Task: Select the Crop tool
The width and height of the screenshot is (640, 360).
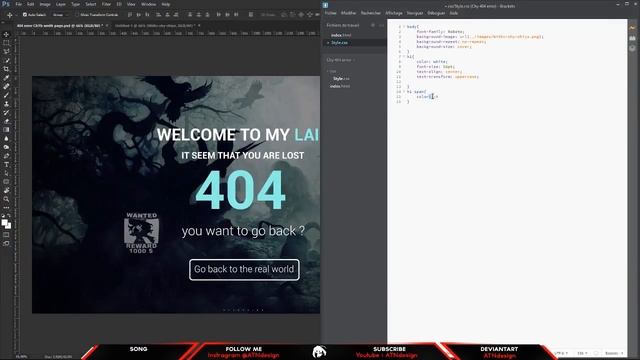Action: click(6, 69)
